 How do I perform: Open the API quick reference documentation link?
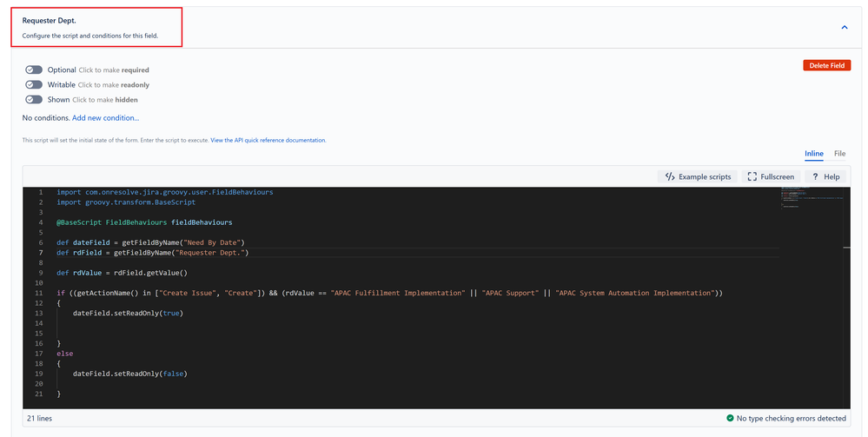coord(268,140)
